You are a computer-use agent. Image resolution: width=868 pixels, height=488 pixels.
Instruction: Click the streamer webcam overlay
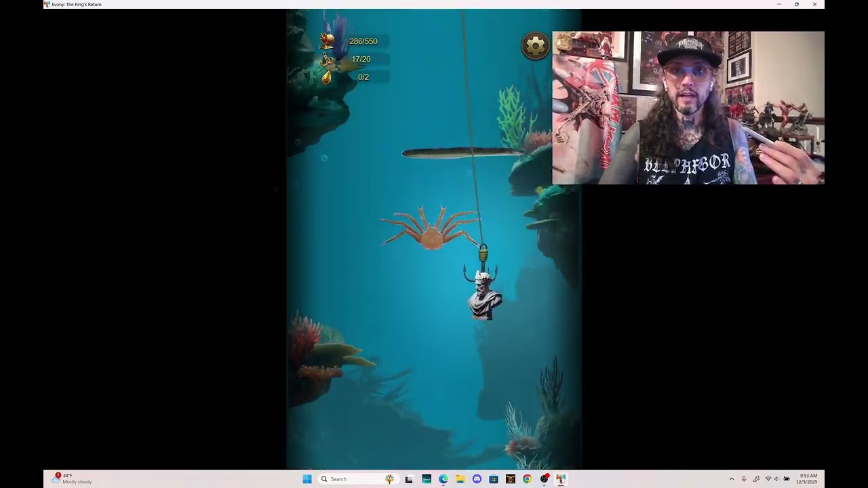click(x=688, y=108)
